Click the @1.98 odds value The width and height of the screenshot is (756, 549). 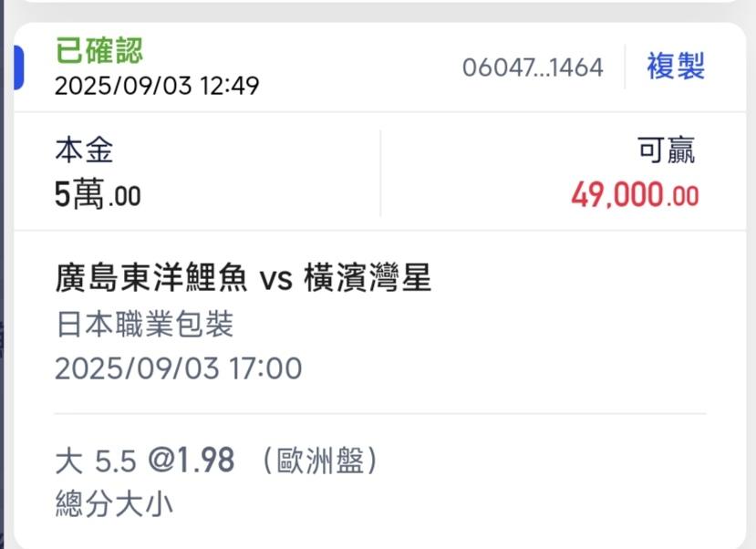192,461
